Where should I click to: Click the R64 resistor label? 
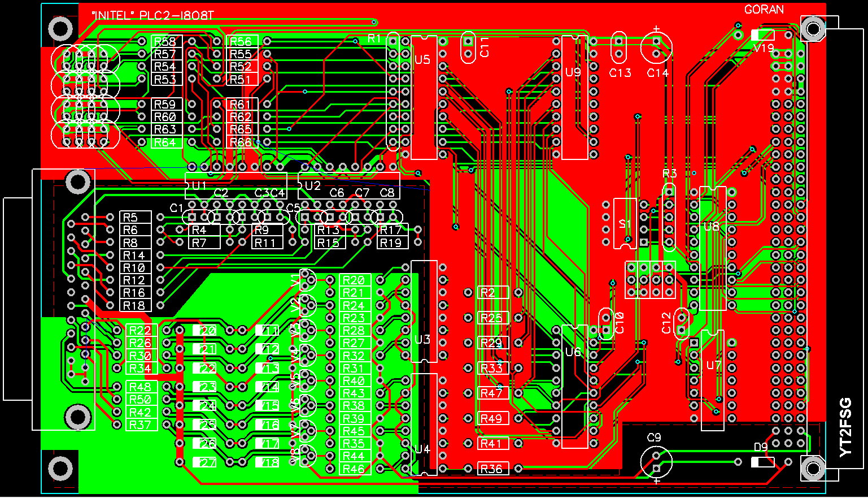165,142
